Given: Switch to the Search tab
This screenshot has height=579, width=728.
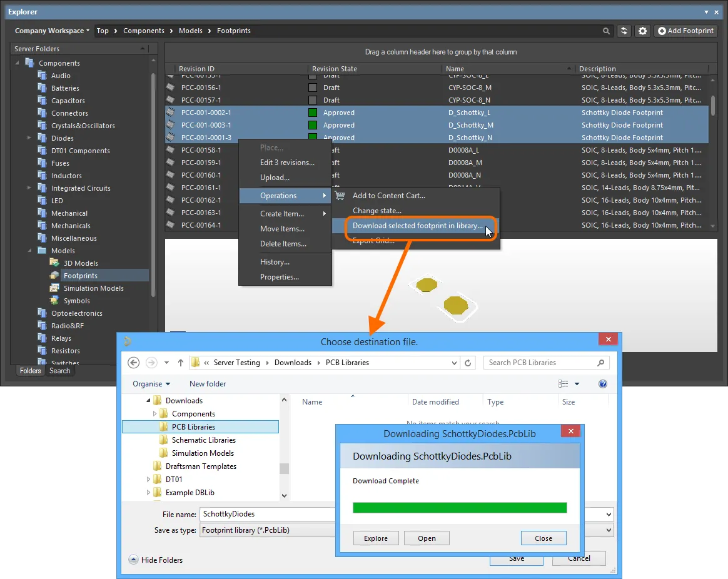Looking at the screenshot, I should coord(60,371).
